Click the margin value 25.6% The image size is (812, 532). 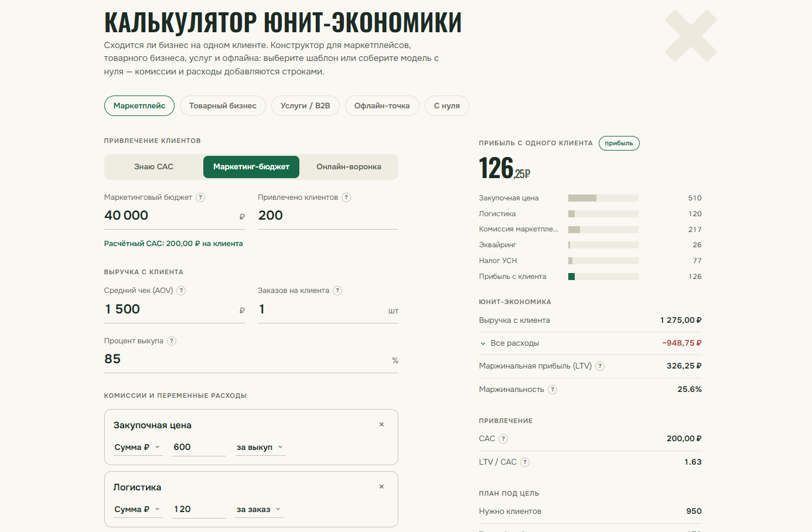pyautogui.click(x=690, y=390)
